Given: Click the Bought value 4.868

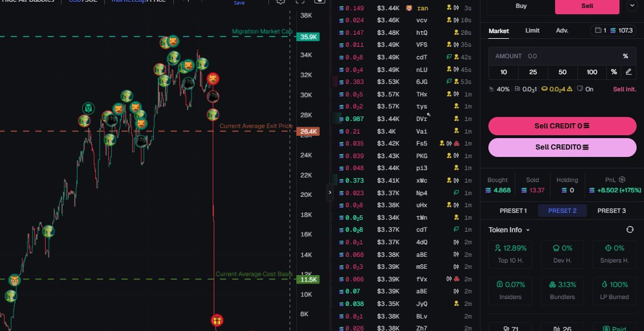Looking at the screenshot, I should (x=502, y=190).
